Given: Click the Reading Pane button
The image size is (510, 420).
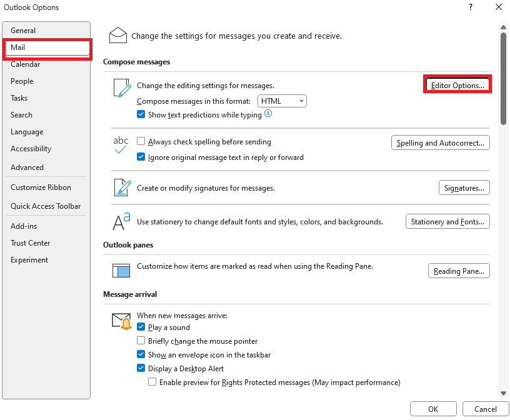Looking at the screenshot, I should pyautogui.click(x=459, y=271).
